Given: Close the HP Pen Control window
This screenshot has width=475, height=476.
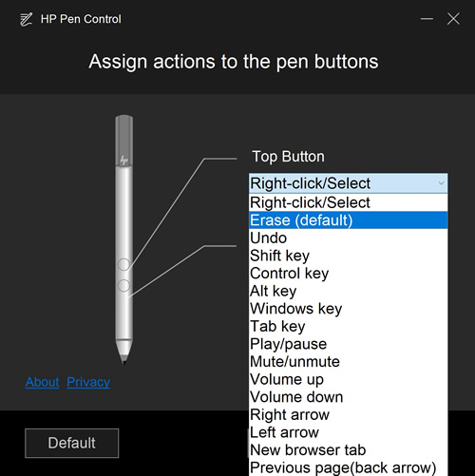Looking at the screenshot, I should 453,19.
